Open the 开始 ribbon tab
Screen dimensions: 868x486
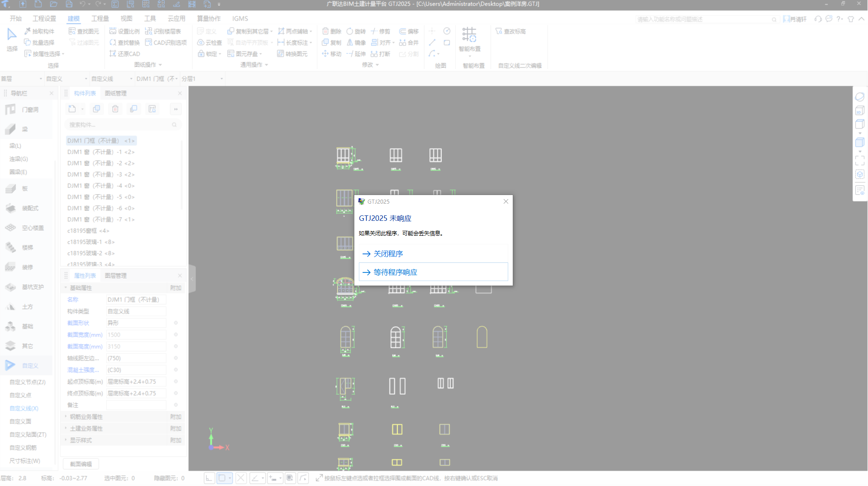[16, 19]
